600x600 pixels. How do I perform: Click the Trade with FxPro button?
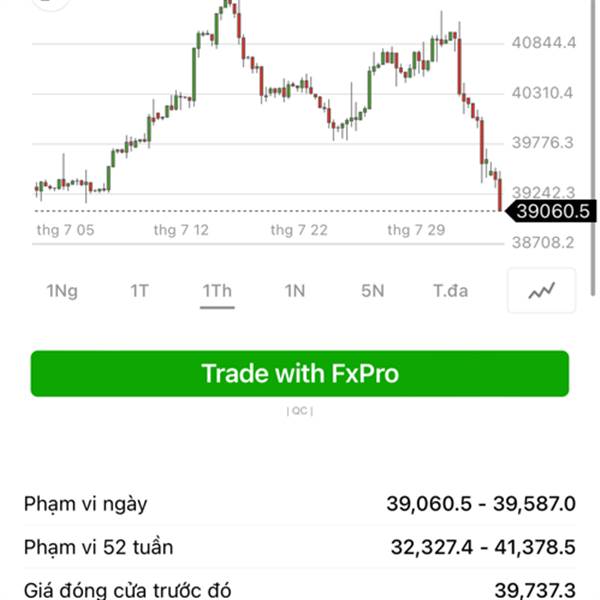coord(300,373)
